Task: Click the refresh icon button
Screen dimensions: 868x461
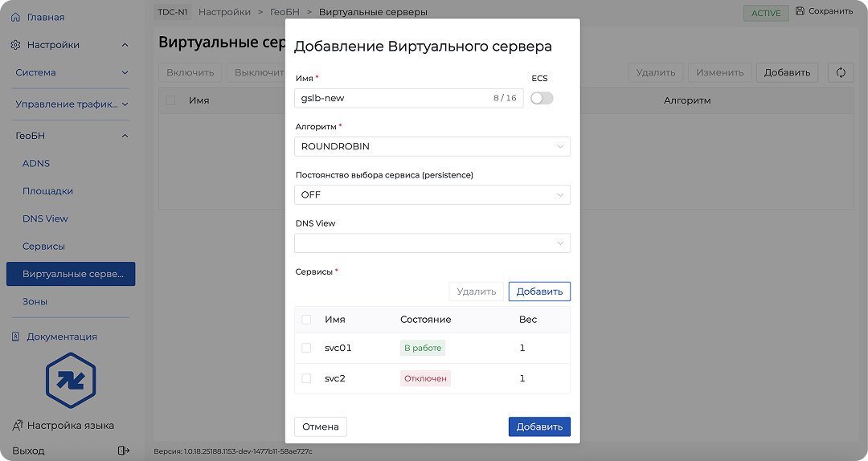Action: coord(841,72)
